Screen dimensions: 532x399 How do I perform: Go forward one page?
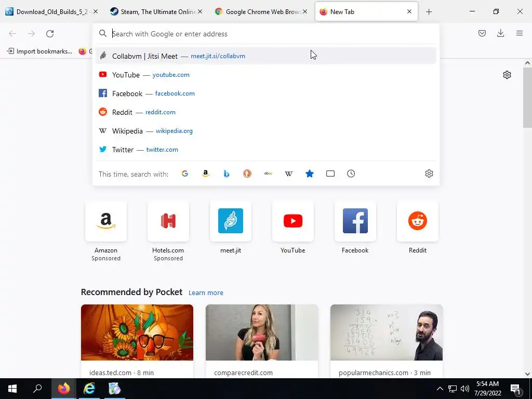pyautogui.click(x=31, y=34)
